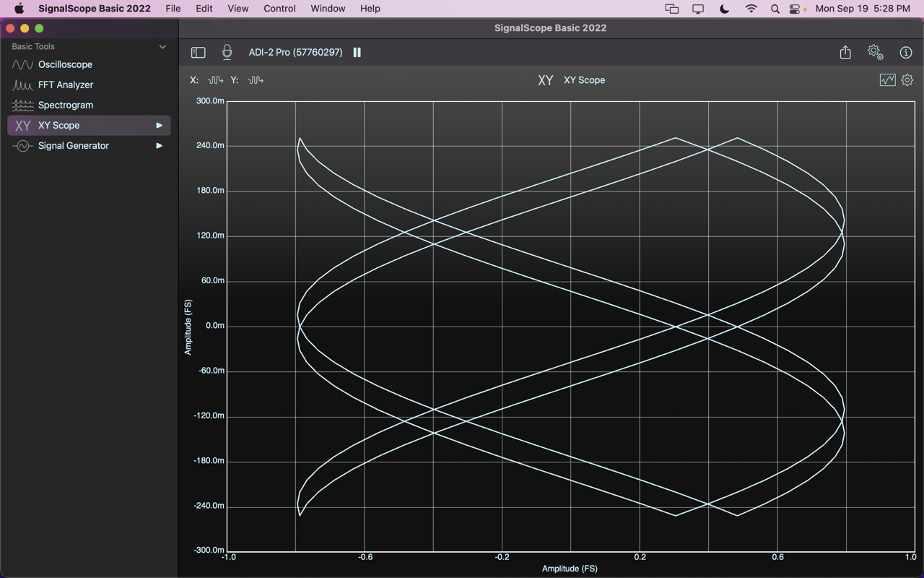
Task: Open Control Center in the menu bar
Action: [795, 9]
